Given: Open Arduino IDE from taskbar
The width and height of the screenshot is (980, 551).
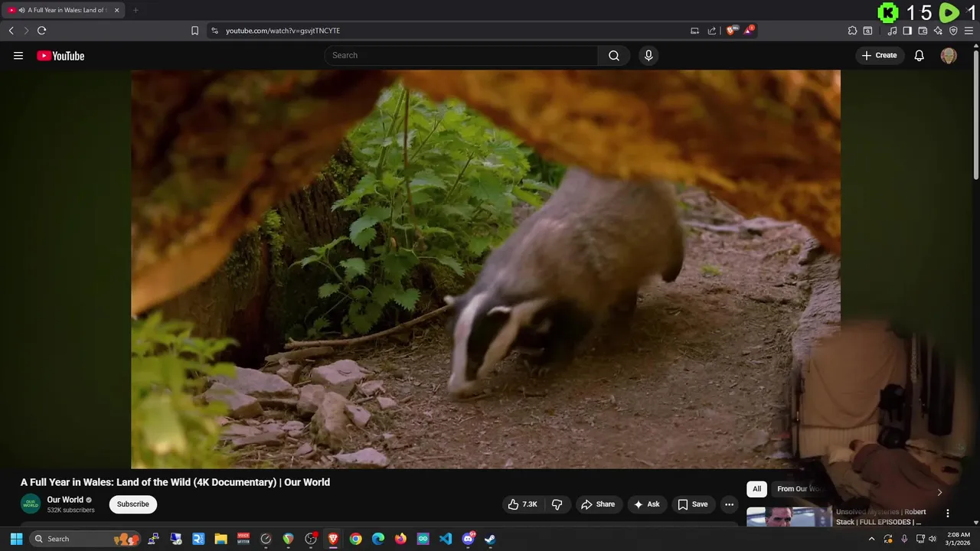Looking at the screenshot, I should tap(423, 539).
